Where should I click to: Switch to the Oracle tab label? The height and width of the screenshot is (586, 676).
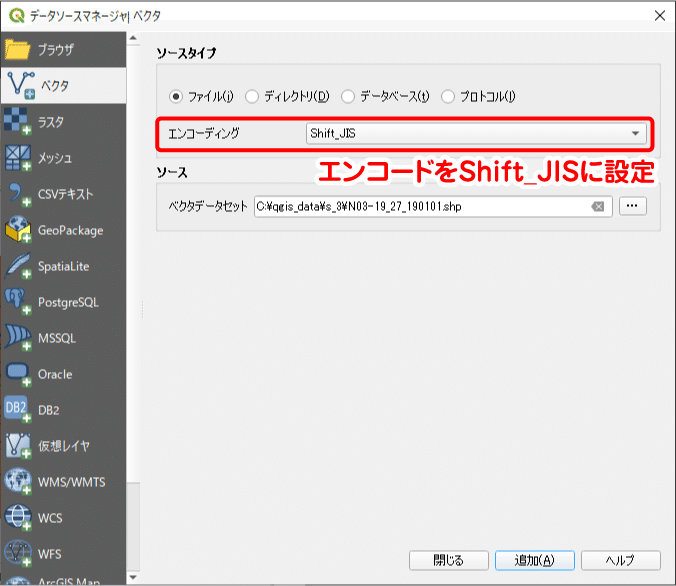tap(55, 374)
